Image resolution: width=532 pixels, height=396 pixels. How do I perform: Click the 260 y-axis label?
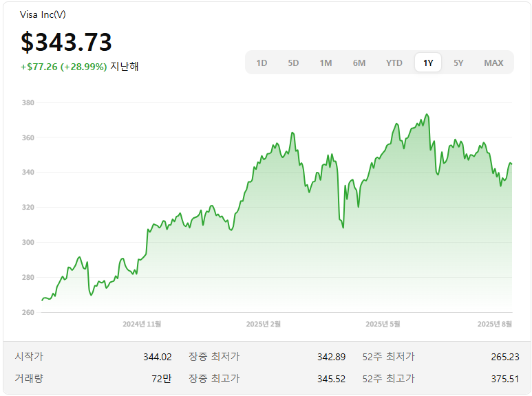click(28, 312)
